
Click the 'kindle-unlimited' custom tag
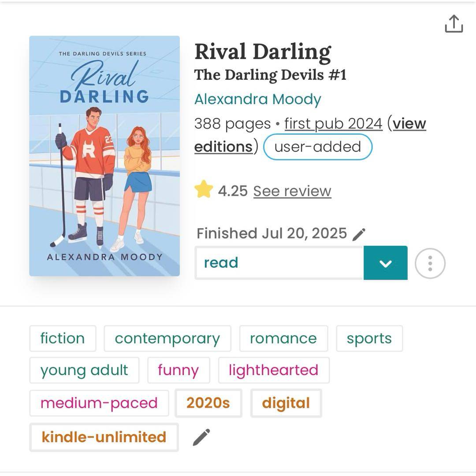pos(104,437)
